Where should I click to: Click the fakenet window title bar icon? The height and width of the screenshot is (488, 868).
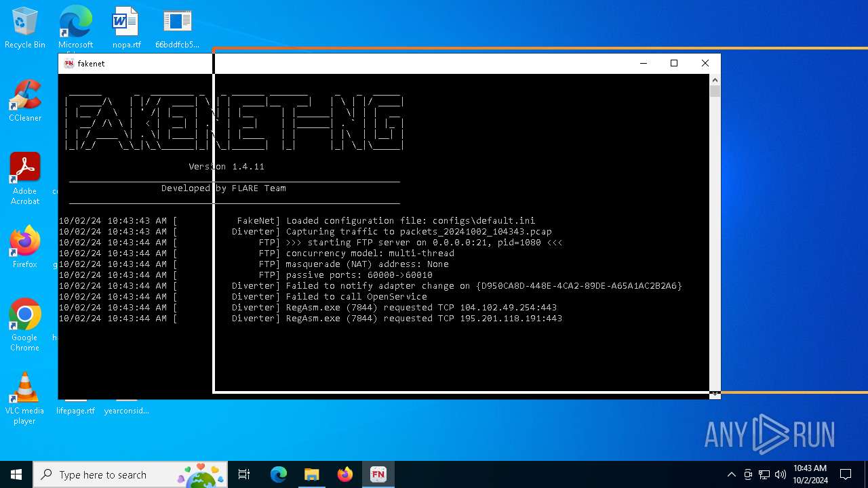[68, 63]
